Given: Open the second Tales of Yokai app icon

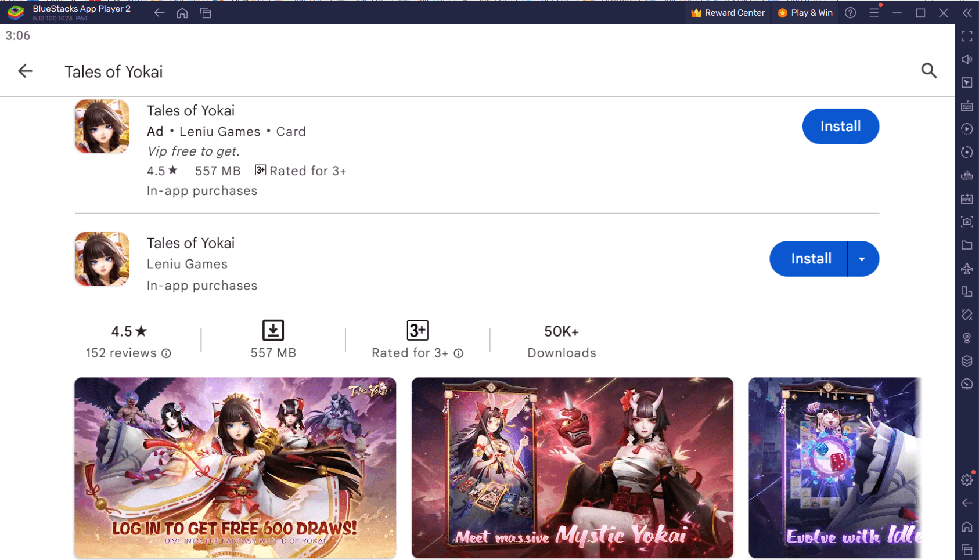Looking at the screenshot, I should point(102,259).
